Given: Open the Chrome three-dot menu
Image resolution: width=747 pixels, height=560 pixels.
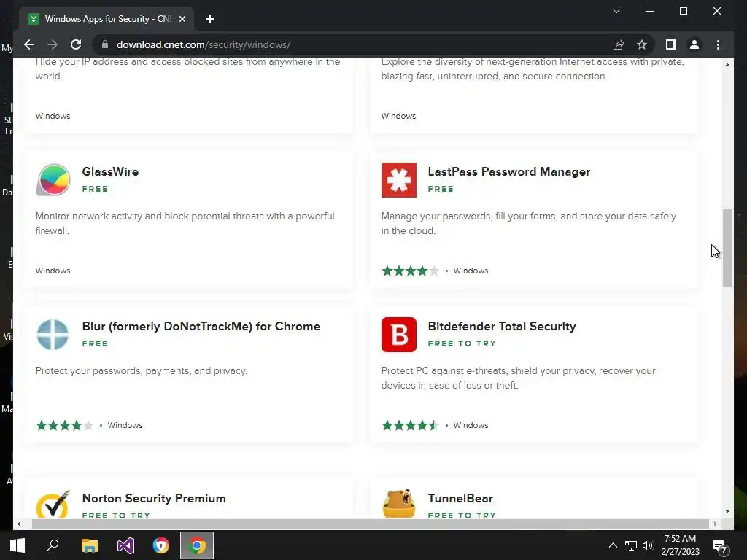Looking at the screenshot, I should point(718,44).
